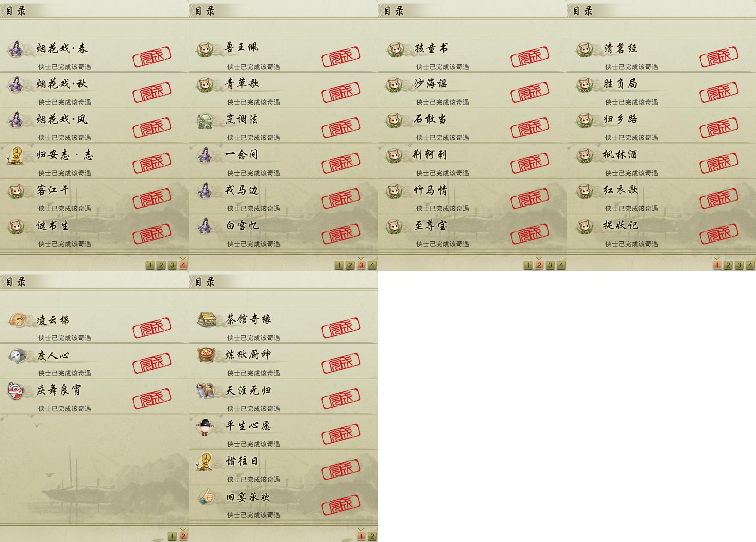Click the lion dance icon beside 庆舞良宵

[x=16, y=391]
